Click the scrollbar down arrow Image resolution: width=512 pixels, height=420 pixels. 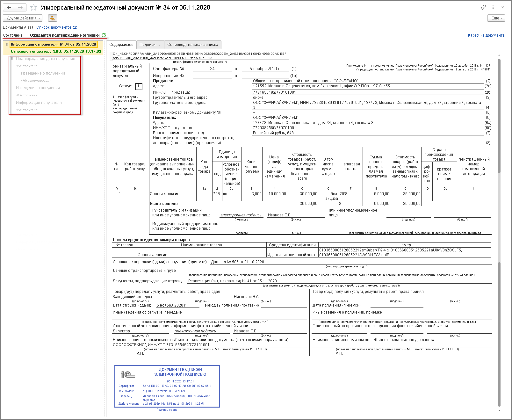[x=499, y=410]
